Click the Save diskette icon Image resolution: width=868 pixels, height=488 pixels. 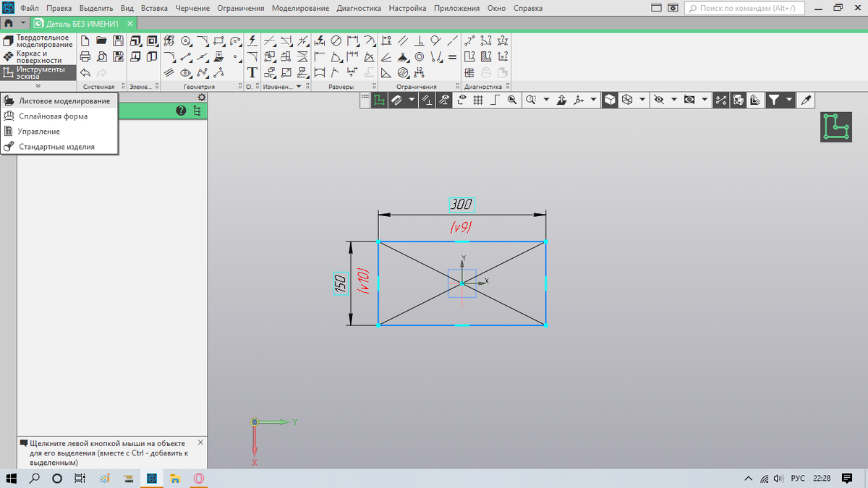[117, 40]
